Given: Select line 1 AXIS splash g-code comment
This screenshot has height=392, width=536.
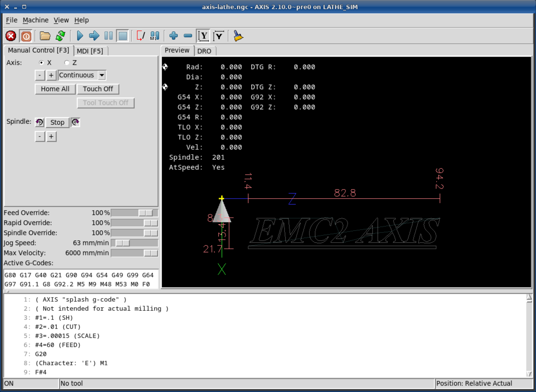Looking at the screenshot, I should coord(81,300).
